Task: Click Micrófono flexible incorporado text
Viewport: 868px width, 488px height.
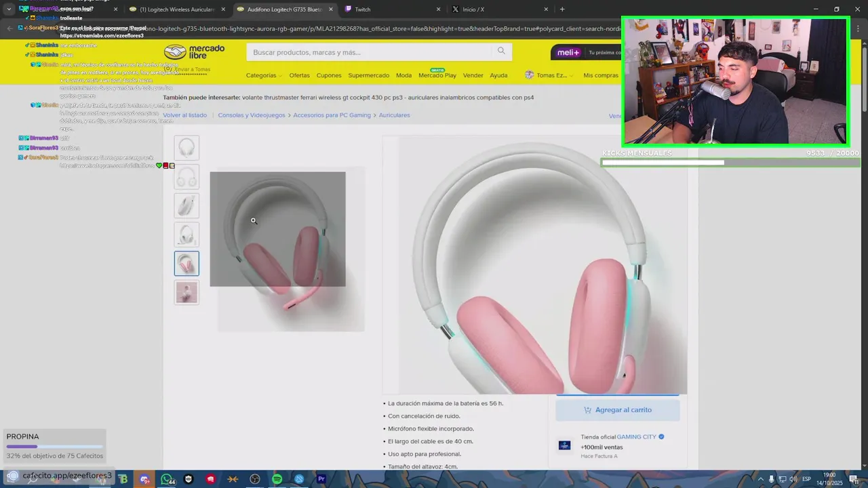Action: tap(431, 428)
